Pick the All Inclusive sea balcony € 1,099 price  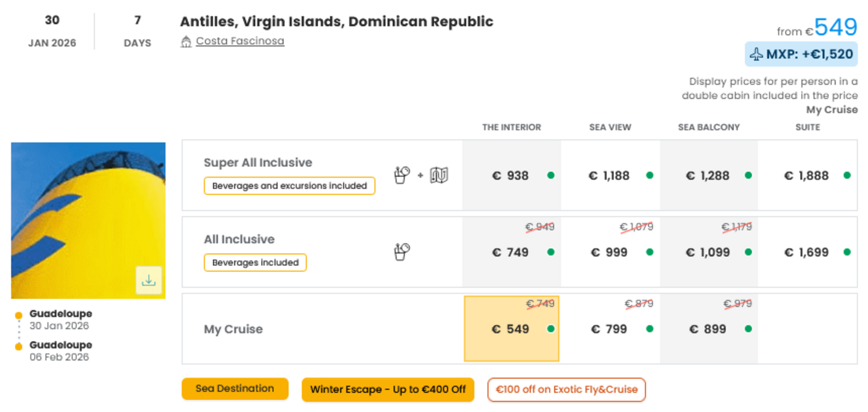point(709,252)
